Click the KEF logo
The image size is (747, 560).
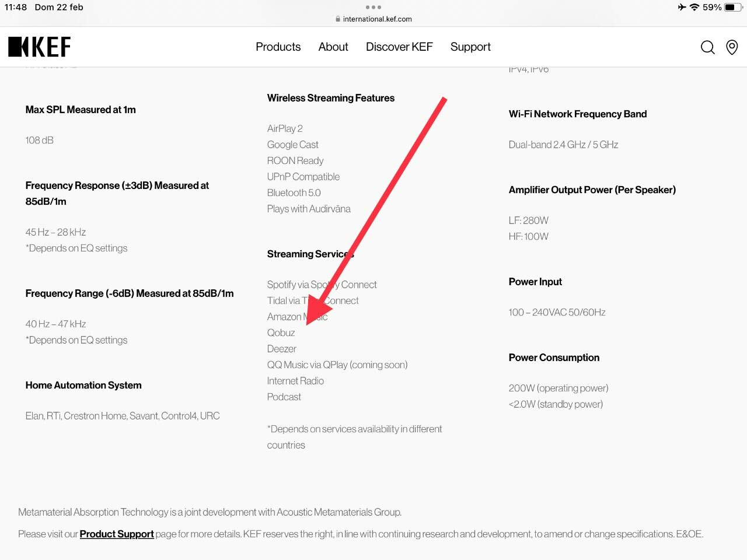pos(39,47)
